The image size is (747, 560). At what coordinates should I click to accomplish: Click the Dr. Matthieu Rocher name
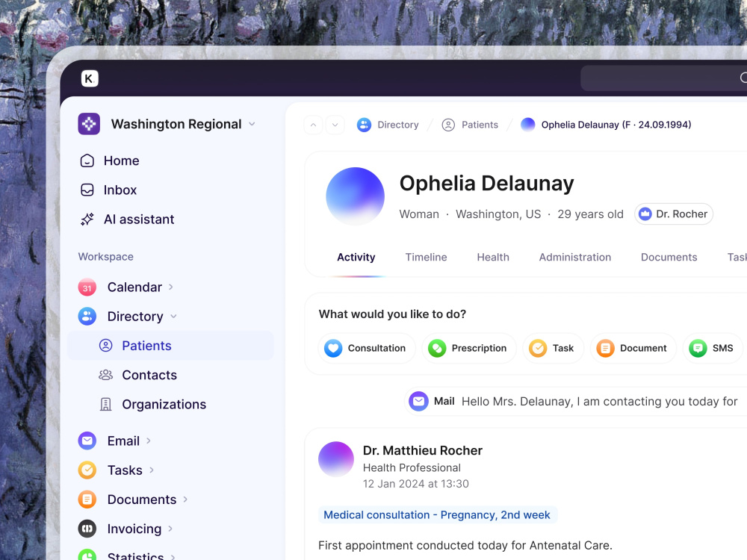point(423,450)
